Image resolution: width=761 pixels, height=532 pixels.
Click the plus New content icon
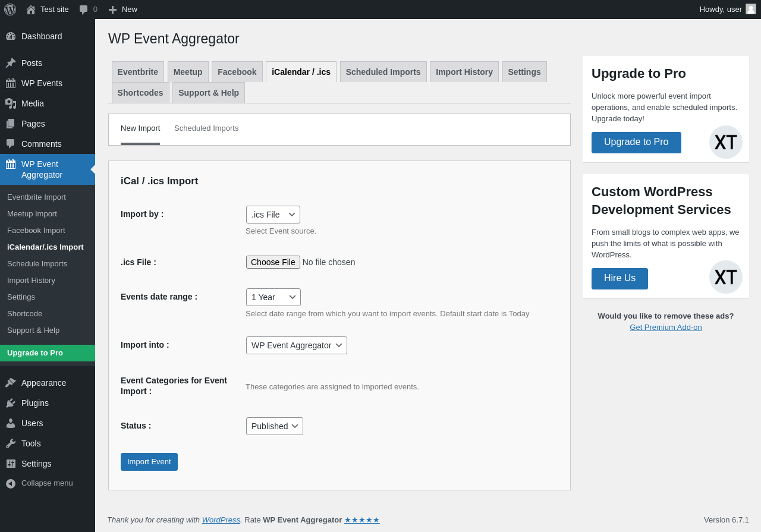[x=112, y=10]
